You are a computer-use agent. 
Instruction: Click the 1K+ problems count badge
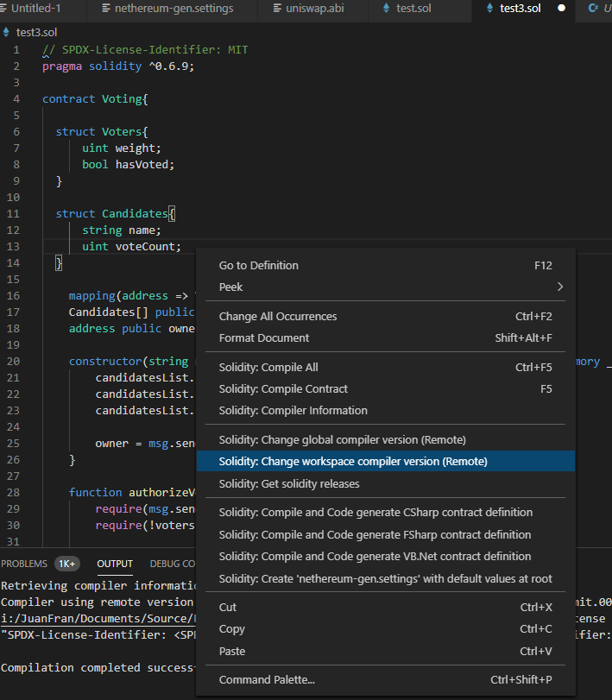(x=66, y=564)
